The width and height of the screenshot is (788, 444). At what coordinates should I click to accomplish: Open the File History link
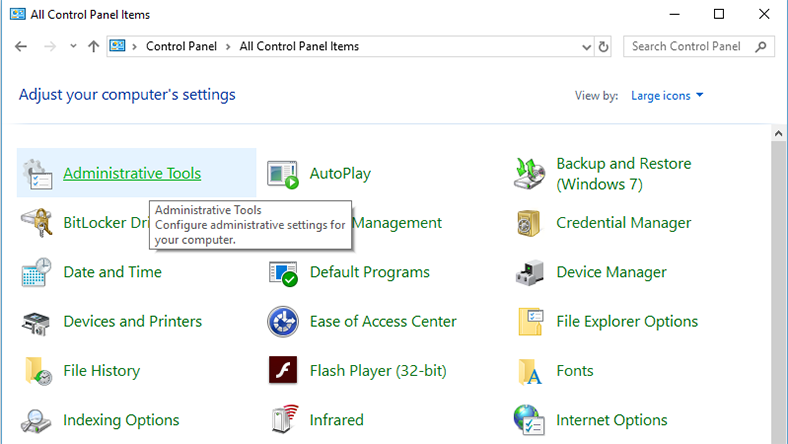tap(102, 371)
